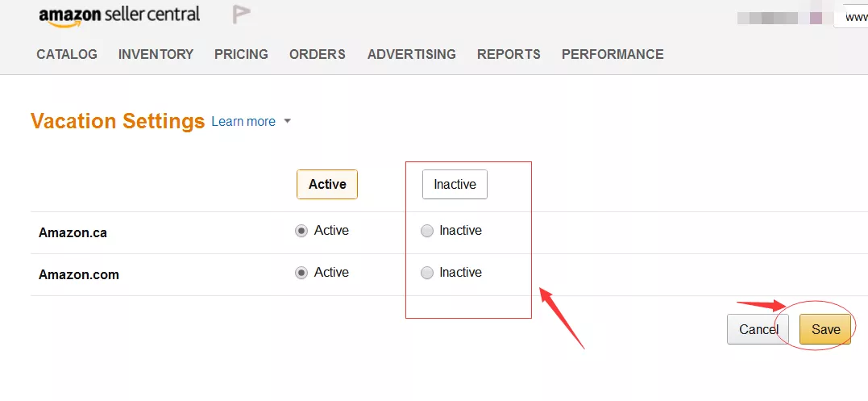Open the ORDERS menu

pos(318,55)
